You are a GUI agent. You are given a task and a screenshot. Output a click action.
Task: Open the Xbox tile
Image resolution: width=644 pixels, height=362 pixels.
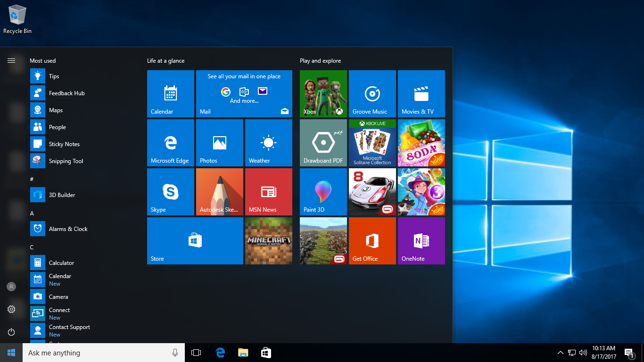[323, 94]
